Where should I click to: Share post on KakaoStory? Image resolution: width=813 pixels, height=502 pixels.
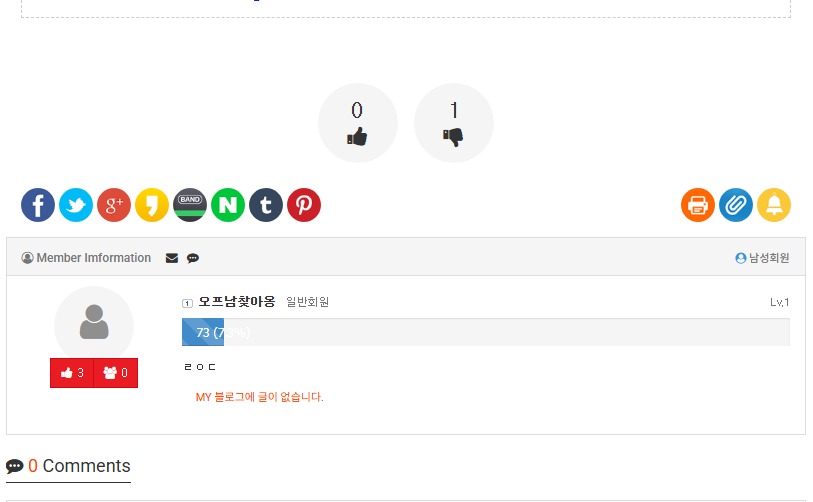tap(152, 205)
